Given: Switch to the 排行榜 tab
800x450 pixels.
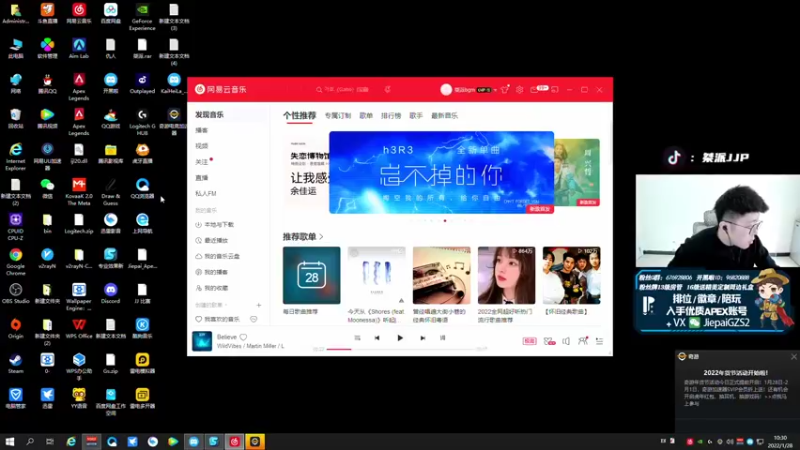Looking at the screenshot, I should point(391,116).
